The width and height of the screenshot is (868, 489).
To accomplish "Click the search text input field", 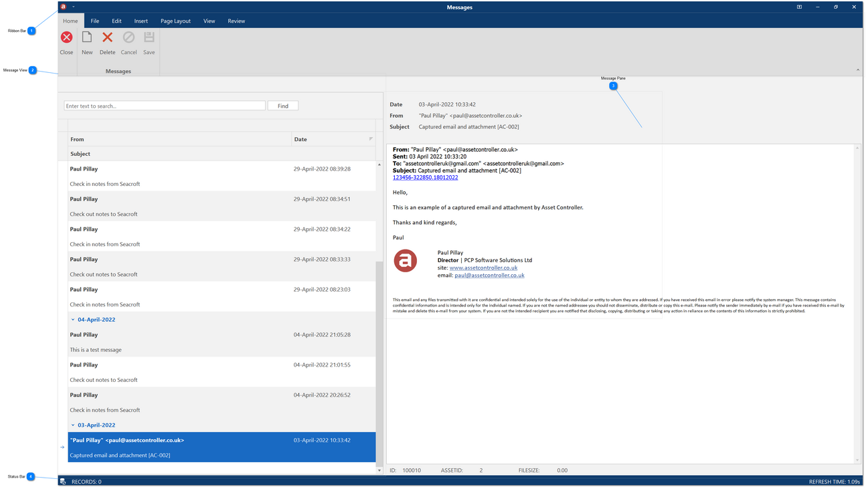I will click(x=165, y=106).
